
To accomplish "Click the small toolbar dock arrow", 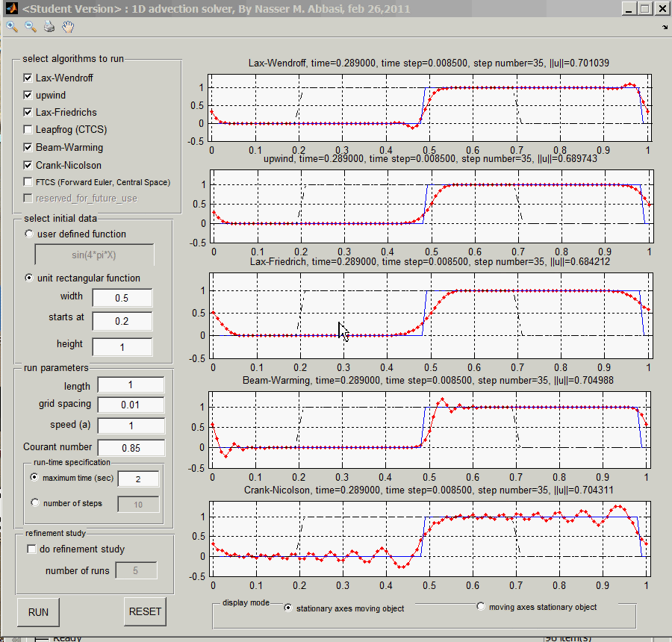I will pos(665,28).
